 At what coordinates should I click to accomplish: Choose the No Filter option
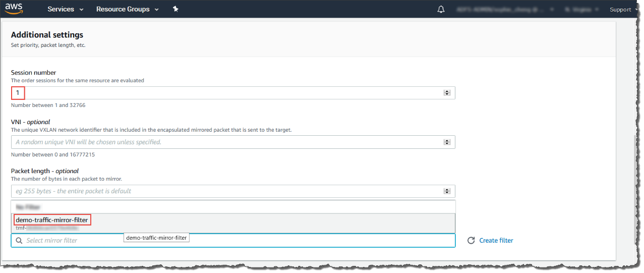tap(28, 207)
